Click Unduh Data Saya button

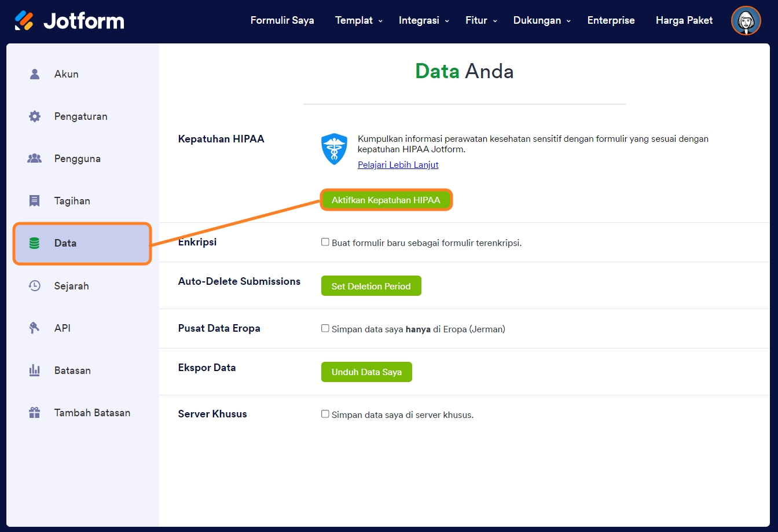click(x=366, y=372)
